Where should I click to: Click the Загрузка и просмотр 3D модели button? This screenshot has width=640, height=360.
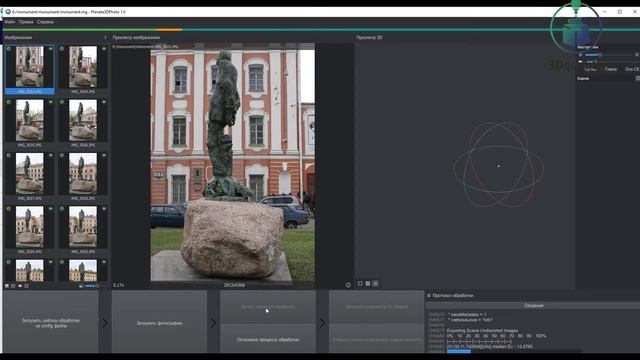click(376, 307)
